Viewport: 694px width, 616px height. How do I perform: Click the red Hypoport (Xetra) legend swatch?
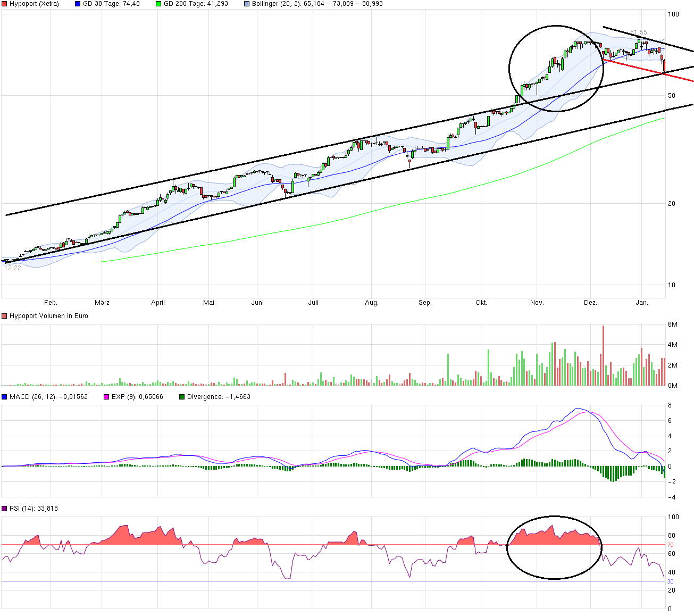tap(4, 4)
